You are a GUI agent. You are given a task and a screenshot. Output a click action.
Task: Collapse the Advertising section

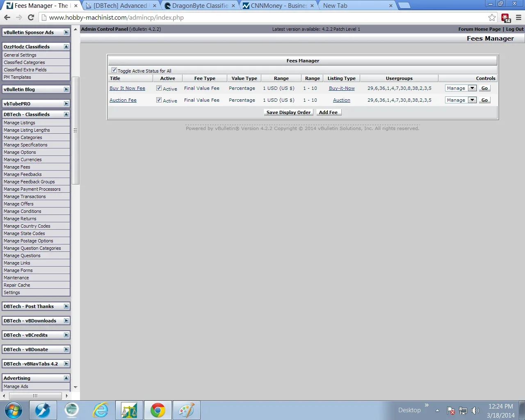[66, 378]
